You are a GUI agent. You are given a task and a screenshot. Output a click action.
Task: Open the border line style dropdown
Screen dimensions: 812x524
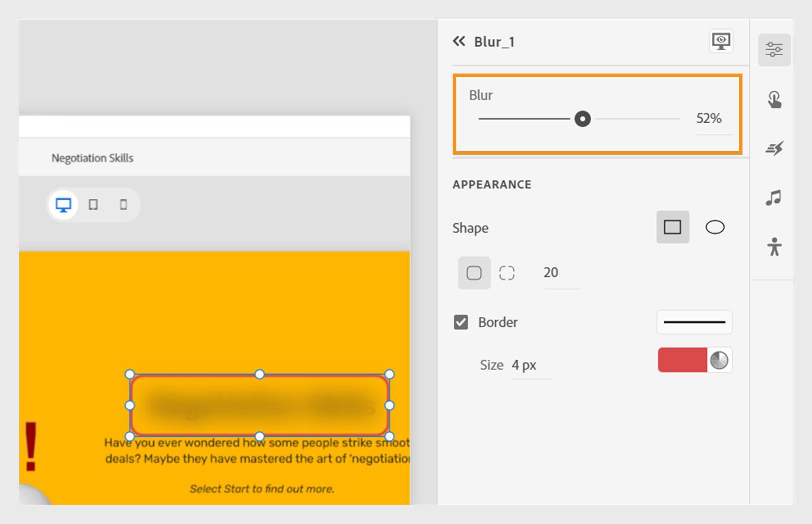[x=694, y=322]
